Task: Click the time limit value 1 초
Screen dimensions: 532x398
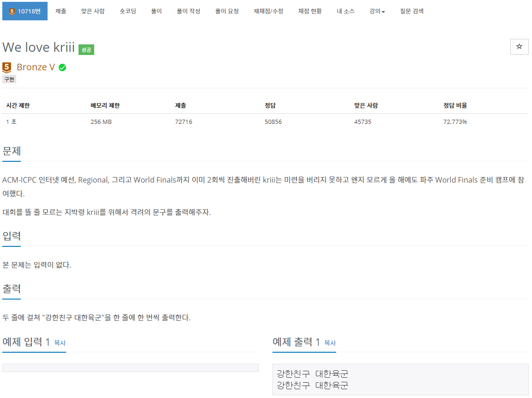Action: point(11,122)
